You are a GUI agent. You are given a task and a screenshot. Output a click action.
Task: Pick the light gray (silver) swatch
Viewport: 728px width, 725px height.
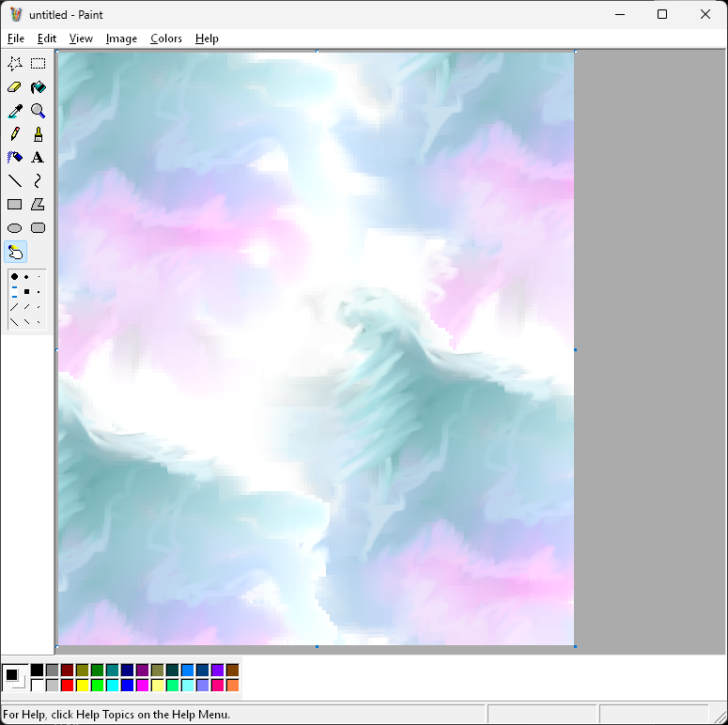53,685
